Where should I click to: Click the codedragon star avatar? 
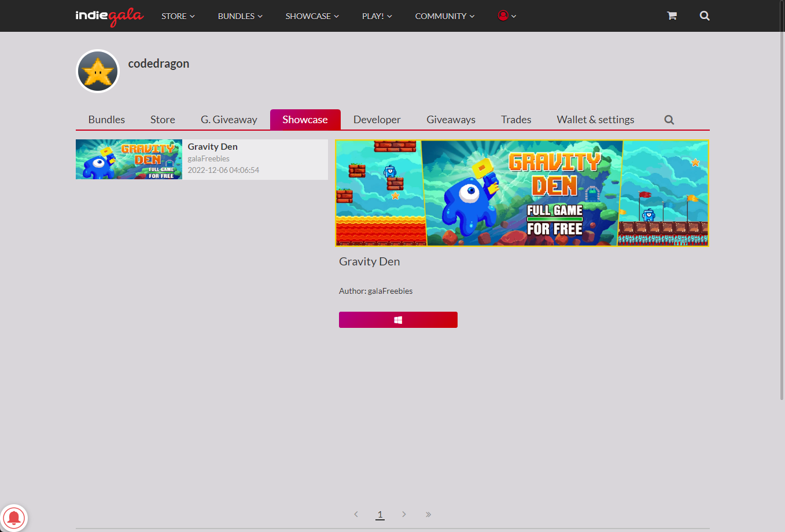point(98,71)
